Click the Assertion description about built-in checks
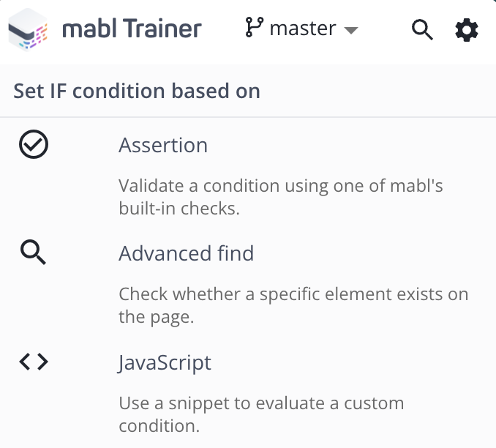The image size is (496, 448). point(281,186)
